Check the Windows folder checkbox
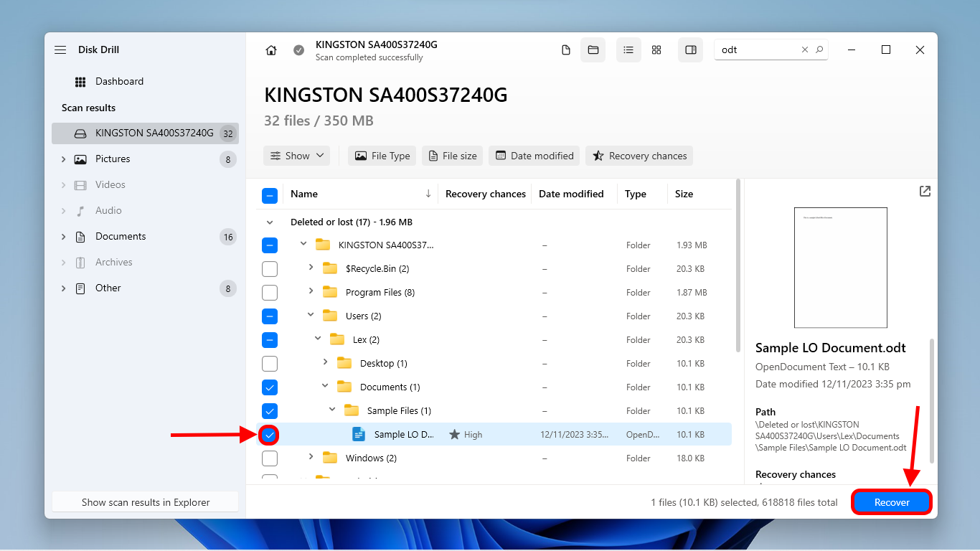 pyautogui.click(x=270, y=458)
